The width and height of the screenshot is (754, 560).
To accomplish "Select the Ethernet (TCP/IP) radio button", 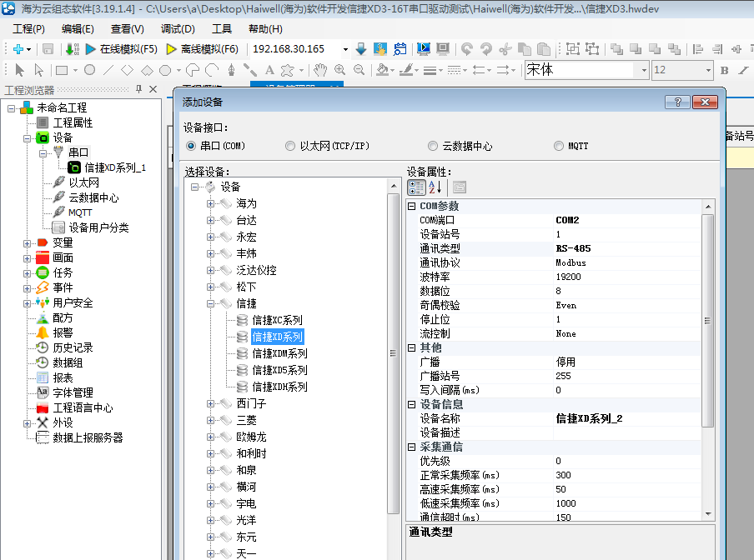I will click(290, 146).
